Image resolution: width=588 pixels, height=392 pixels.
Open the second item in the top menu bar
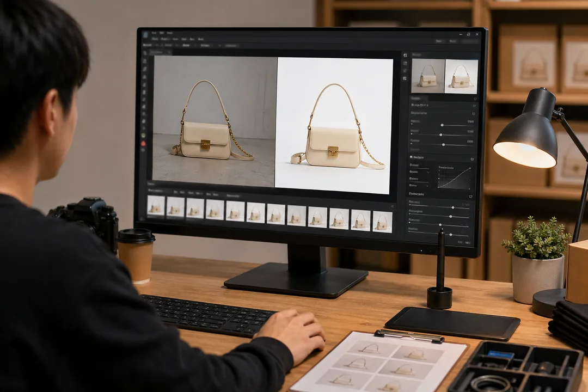pyautogui.click(x=162, y=33)
